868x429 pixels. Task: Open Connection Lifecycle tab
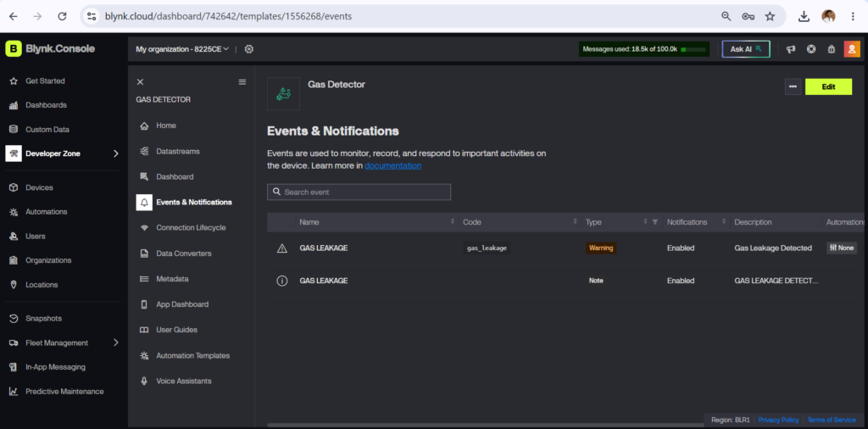pos(191,227)
